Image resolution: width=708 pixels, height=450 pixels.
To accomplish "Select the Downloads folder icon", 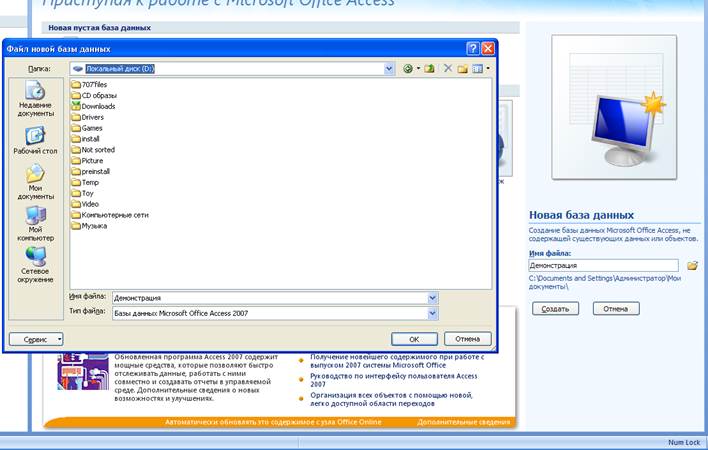I will click(75, 106).
